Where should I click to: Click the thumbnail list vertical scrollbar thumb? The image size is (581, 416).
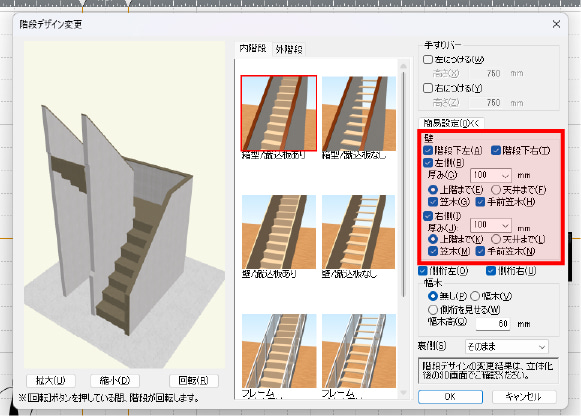point(404,184)
